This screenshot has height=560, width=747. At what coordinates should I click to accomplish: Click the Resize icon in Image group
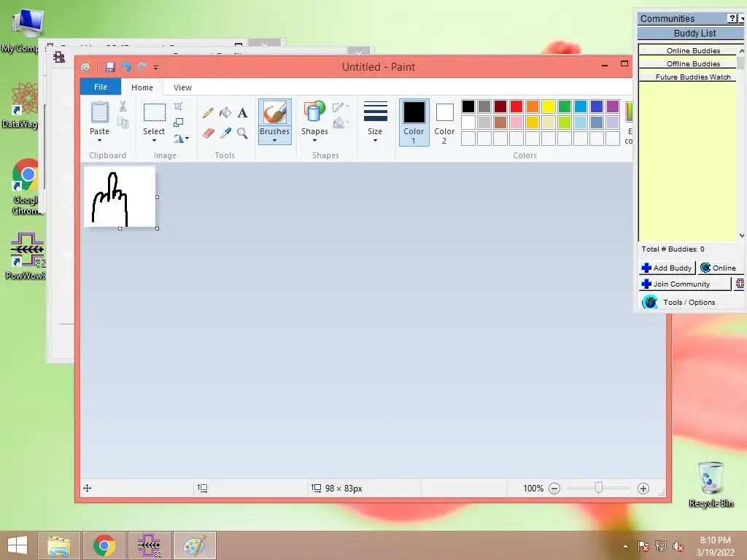pyautogui.click(x=178, y=122)
